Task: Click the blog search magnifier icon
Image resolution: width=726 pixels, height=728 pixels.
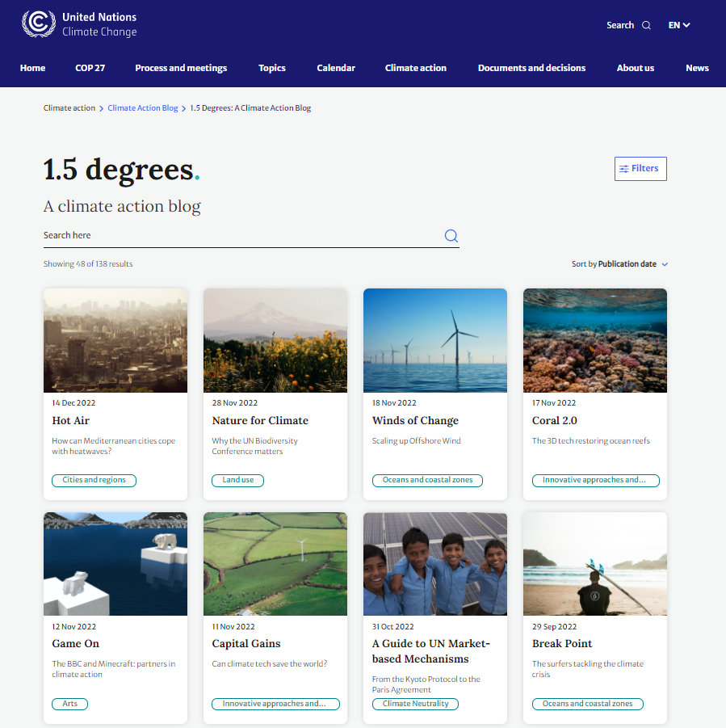Action: tap(451, 236)
